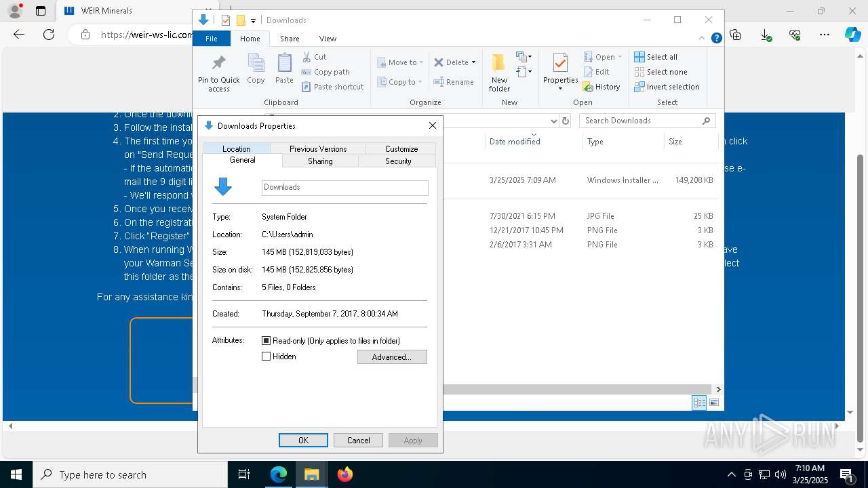Show hidden tray icons chevron
Viewport: 868px width, 488px height.
(x=731, y=474)
